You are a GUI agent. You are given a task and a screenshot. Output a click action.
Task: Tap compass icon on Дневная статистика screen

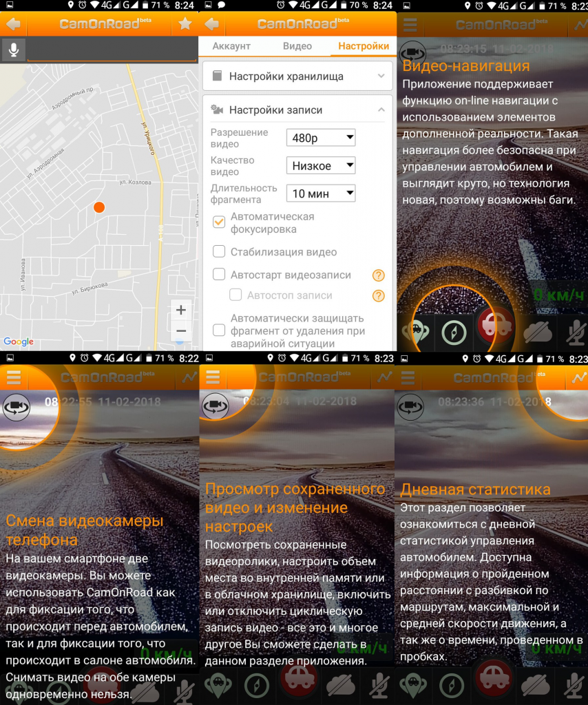[452, 685]
